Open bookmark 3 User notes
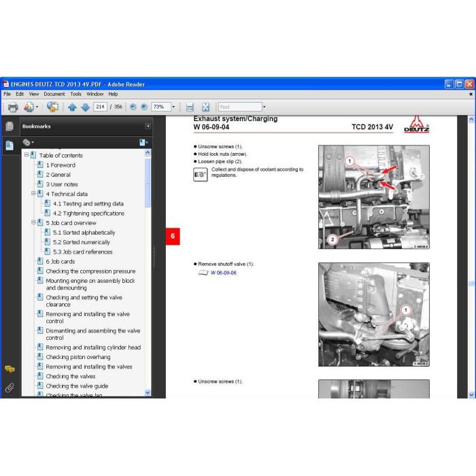 tap(62, 184)
